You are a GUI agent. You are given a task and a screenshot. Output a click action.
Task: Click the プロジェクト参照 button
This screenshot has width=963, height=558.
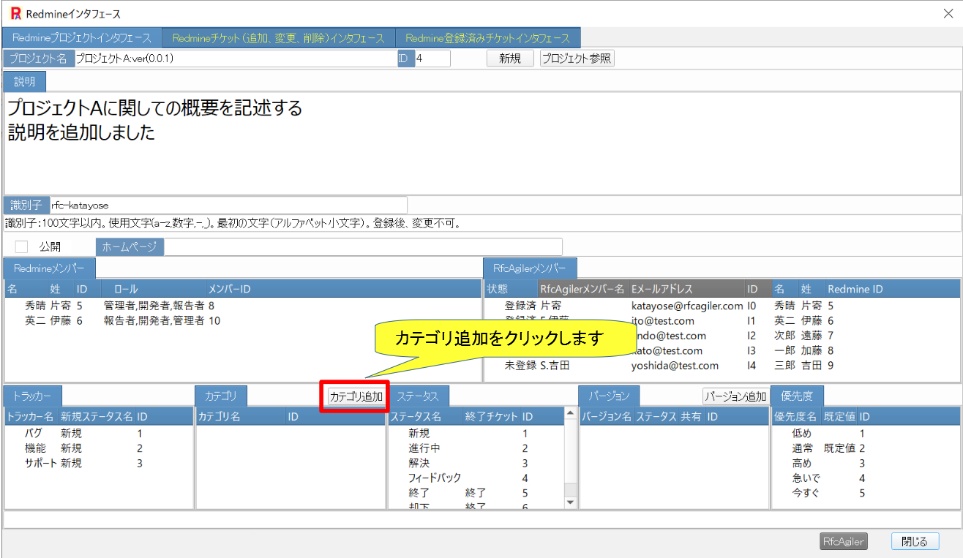point(577,58)
